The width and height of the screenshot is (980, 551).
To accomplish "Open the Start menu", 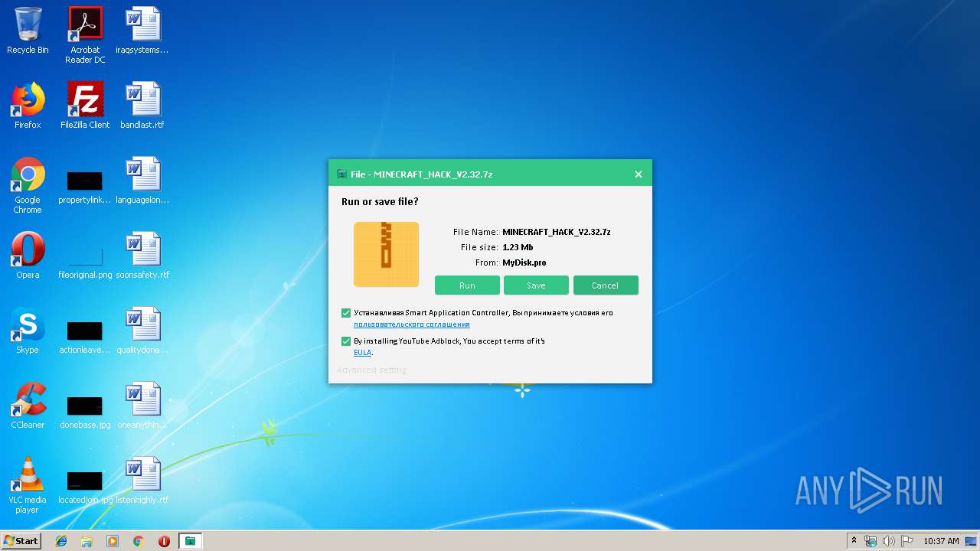I will click(x=21, y=541).
